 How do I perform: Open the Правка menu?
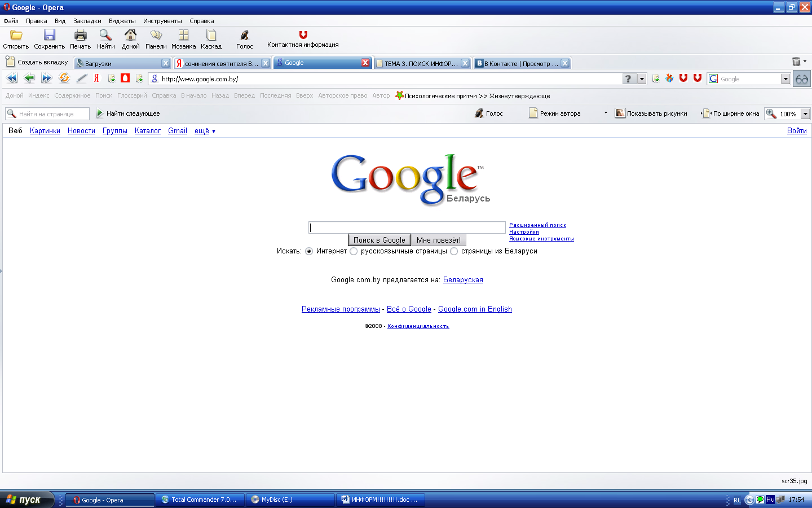pos(36,21)
